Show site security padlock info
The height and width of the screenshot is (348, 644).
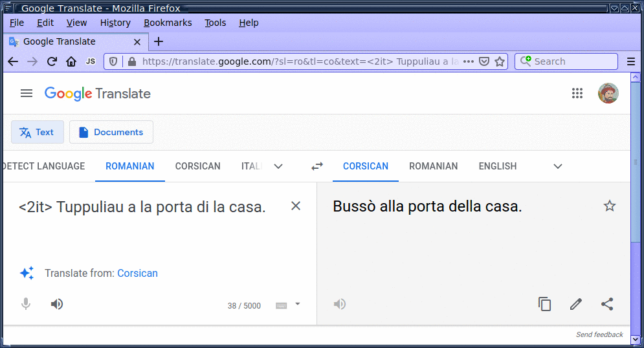[132, 61]
